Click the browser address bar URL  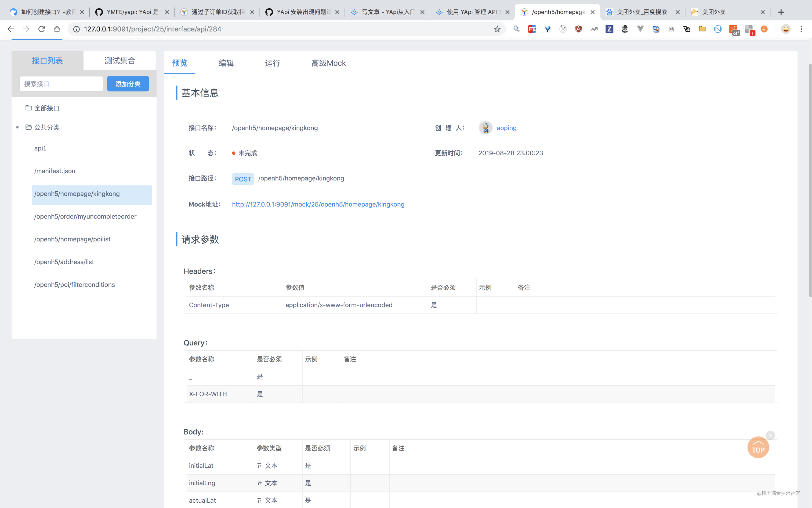click(153, 29)
